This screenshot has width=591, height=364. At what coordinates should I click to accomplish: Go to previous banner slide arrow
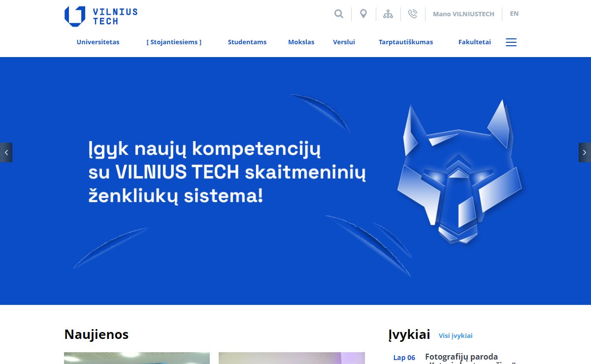pyautogui.click(x=6, y=152)
